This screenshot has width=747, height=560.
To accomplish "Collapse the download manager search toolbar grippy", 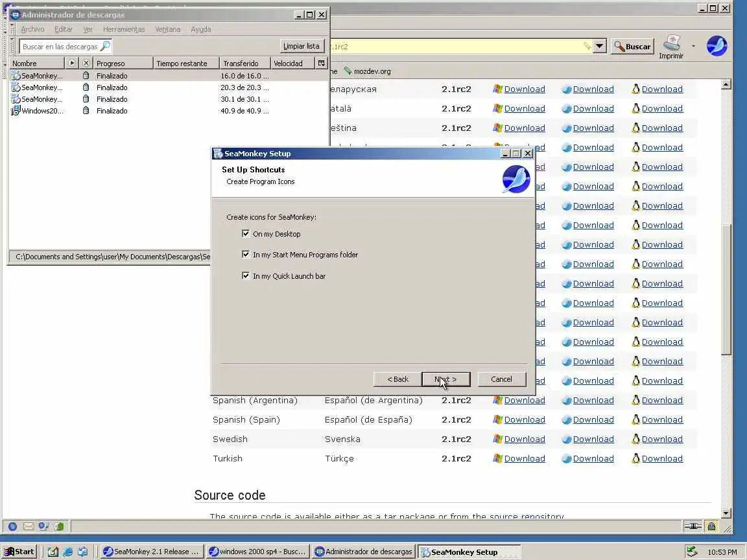I will (x=13, y=46).
